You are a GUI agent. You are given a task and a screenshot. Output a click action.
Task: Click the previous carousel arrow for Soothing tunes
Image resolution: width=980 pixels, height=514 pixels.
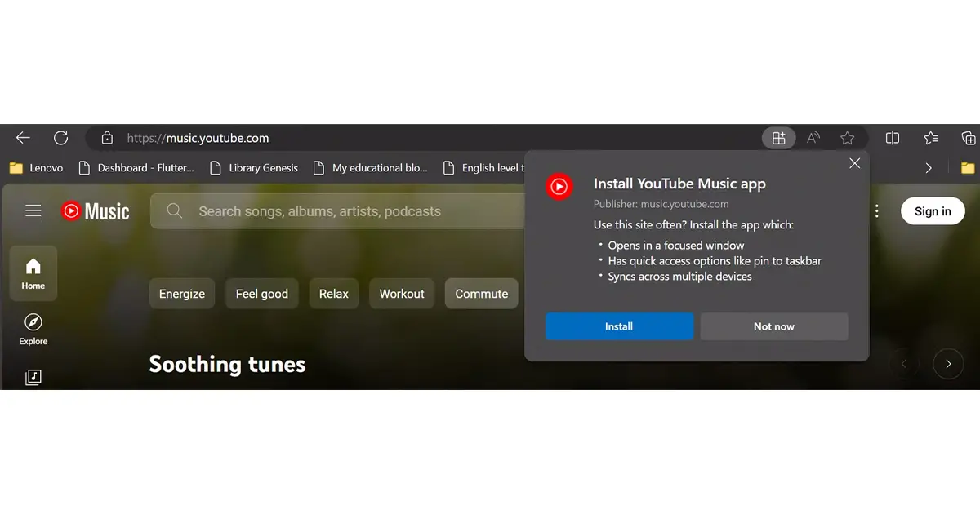(x=904, y=364)
